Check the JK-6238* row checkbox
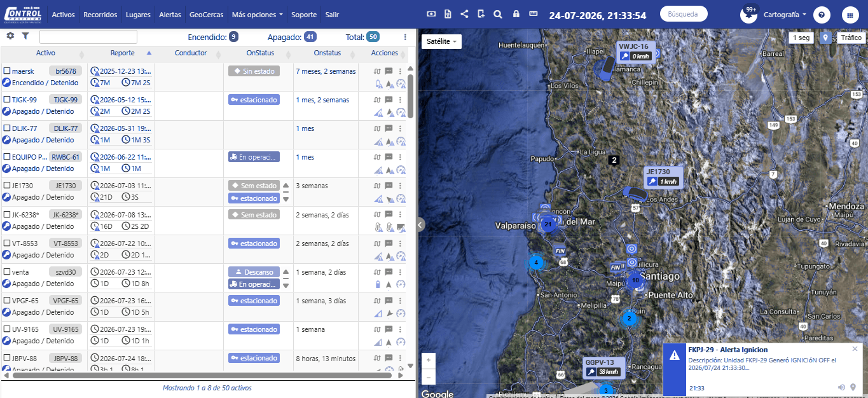The height and width of the screenshot is (398, 868). click(x=7, y=215)
